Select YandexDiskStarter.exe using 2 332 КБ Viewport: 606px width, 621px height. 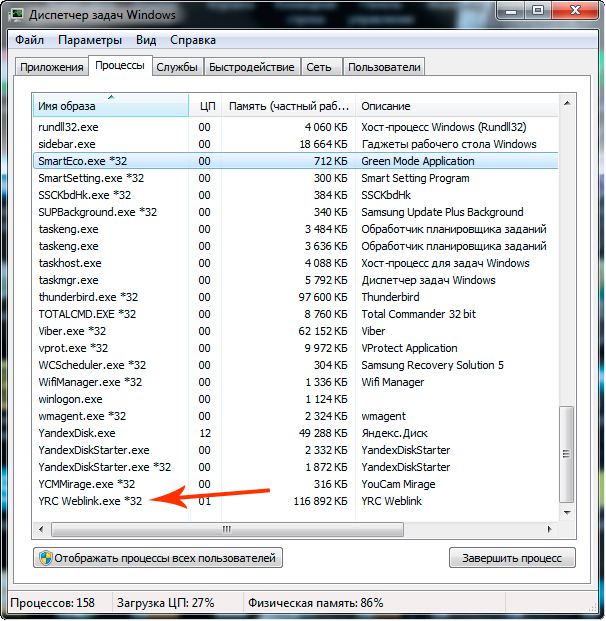[295, 451]
